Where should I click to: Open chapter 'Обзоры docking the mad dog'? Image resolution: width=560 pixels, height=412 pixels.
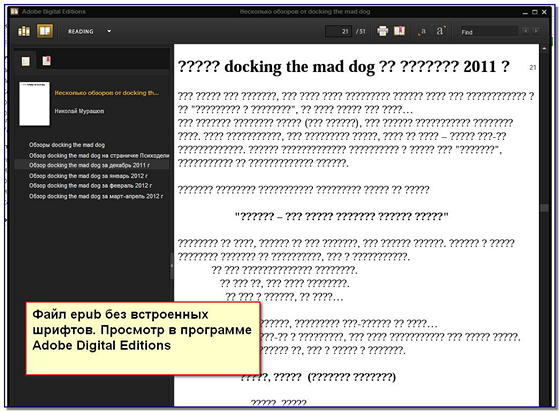[67, 145]
